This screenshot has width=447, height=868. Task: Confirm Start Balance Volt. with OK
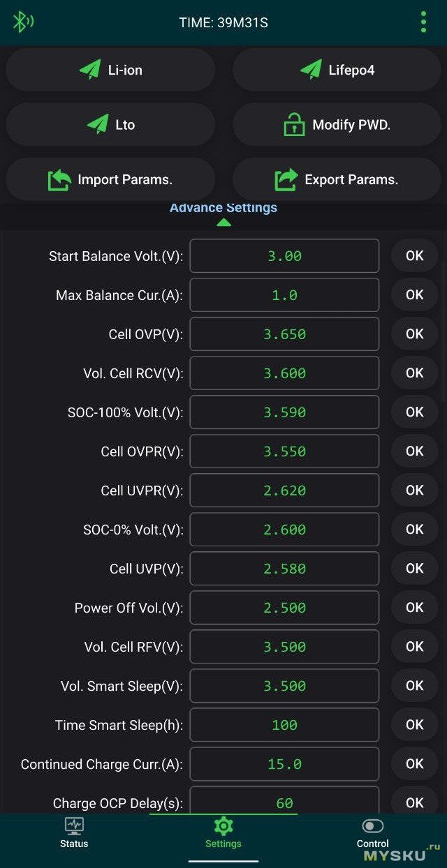coord(414,255)
